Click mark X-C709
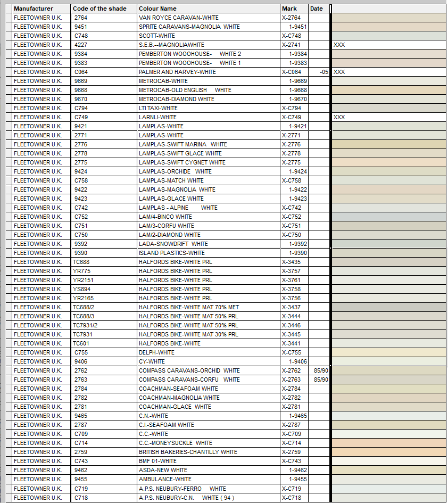 [292, 434]
